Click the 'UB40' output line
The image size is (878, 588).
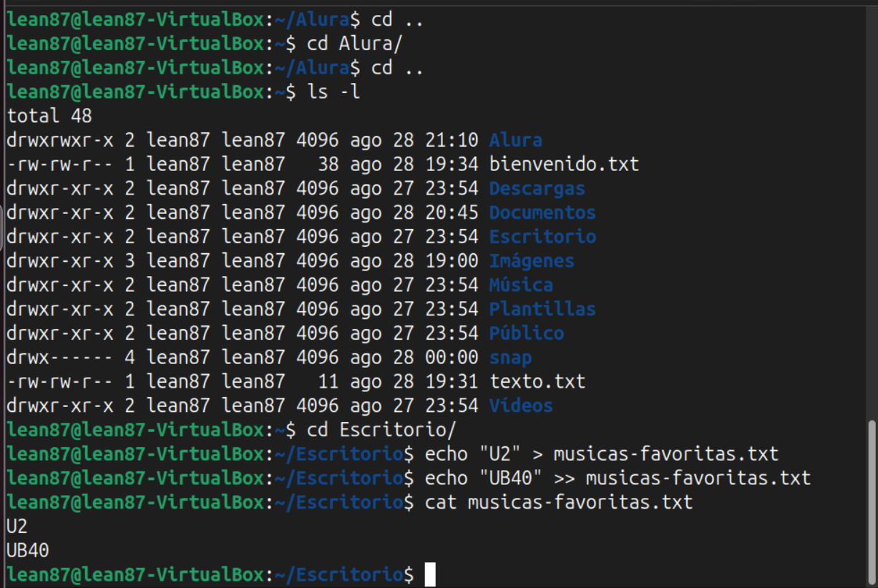pos(28,551)
